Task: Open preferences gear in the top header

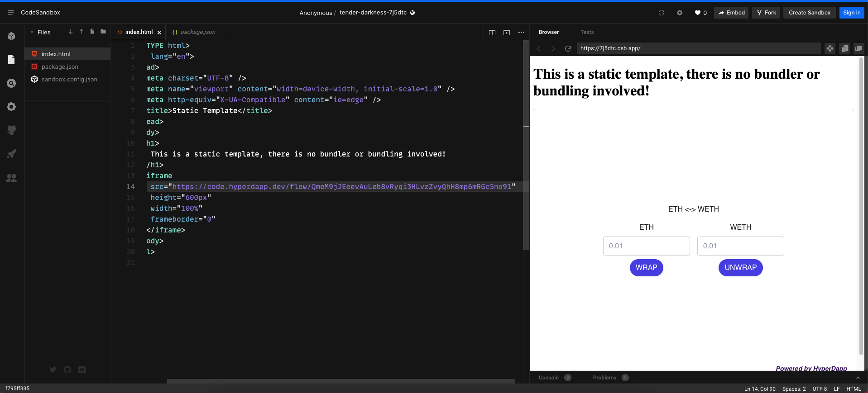Action: click(680, 13)
